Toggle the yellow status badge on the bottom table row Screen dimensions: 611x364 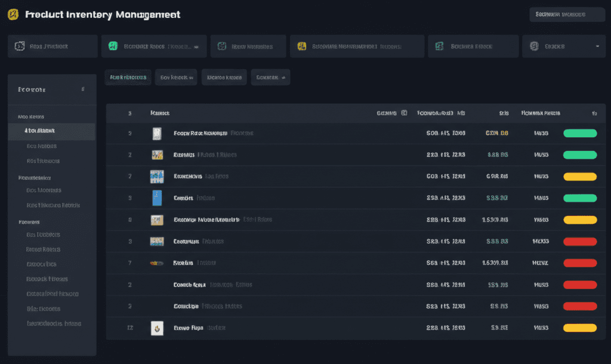click(x=579, y=328)
